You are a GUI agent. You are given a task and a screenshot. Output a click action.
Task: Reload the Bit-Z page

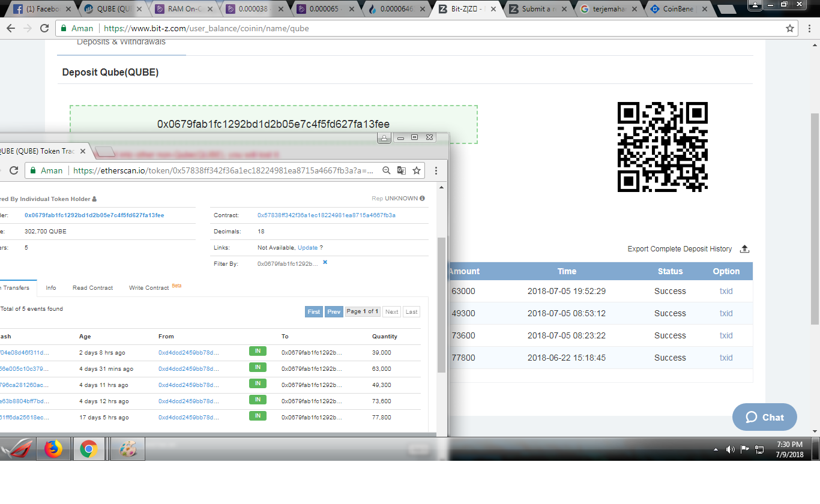44,28
